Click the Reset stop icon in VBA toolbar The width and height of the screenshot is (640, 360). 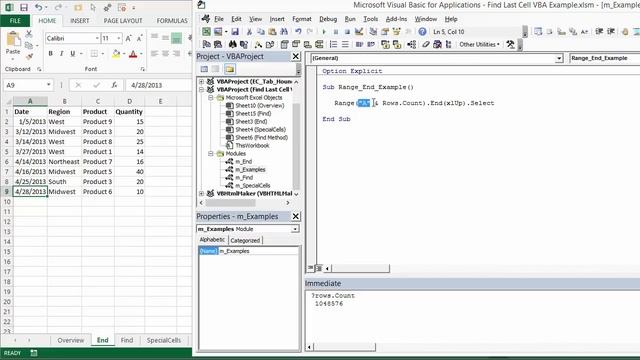347,31
